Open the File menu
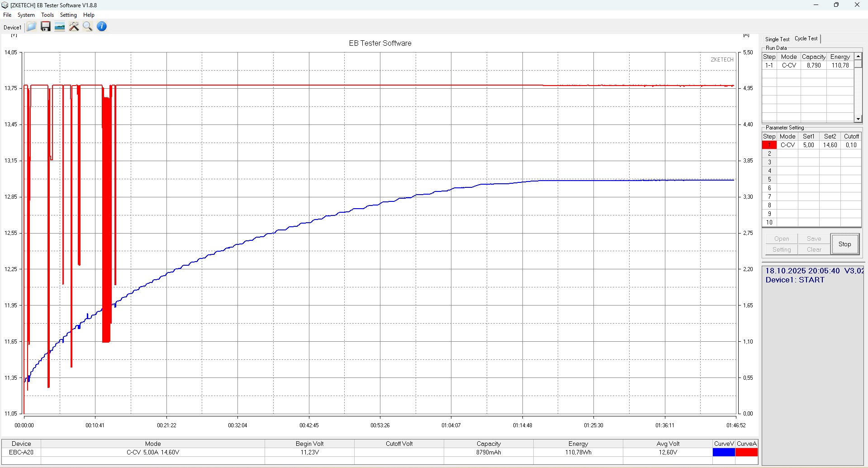868x468 pixels. [7, 15]
